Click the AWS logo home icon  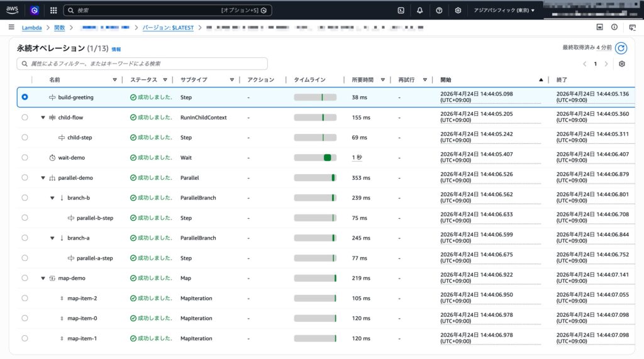(13, 10)
